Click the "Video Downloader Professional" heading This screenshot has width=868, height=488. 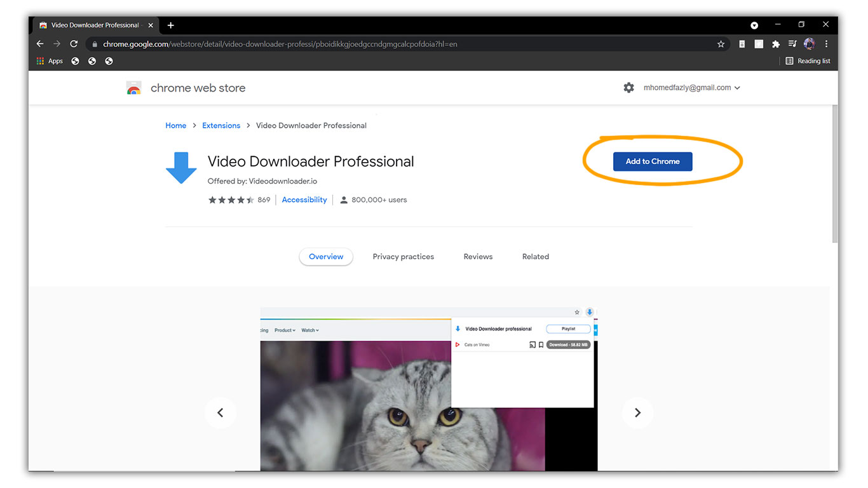(x=311, y=161)
